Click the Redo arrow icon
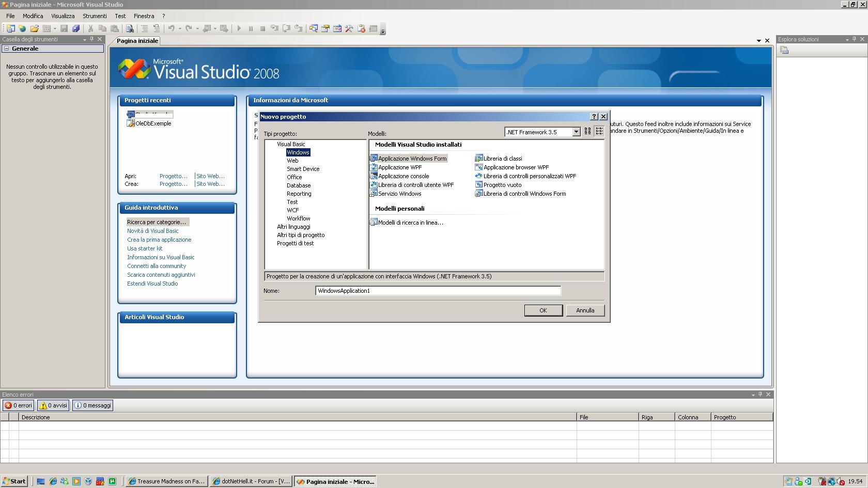This screenshot has height=488, width=868. coord(189,28)
